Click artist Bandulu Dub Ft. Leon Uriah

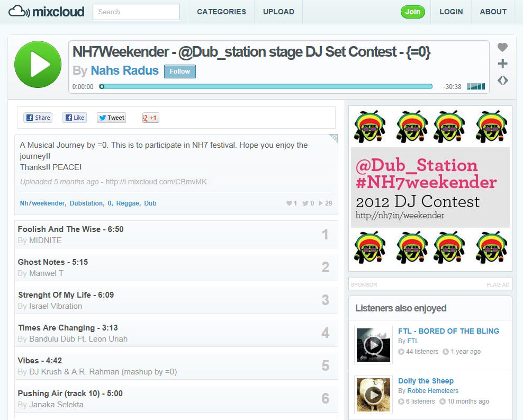pos(78,339)
